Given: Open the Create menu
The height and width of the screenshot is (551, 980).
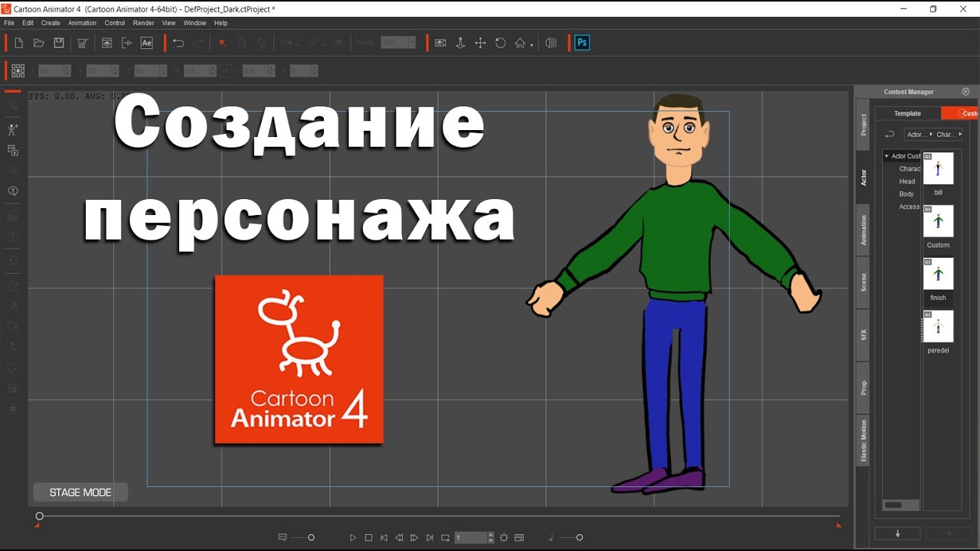Looking at the screenshot, I should pyautogui.click(x=51, y=23).
